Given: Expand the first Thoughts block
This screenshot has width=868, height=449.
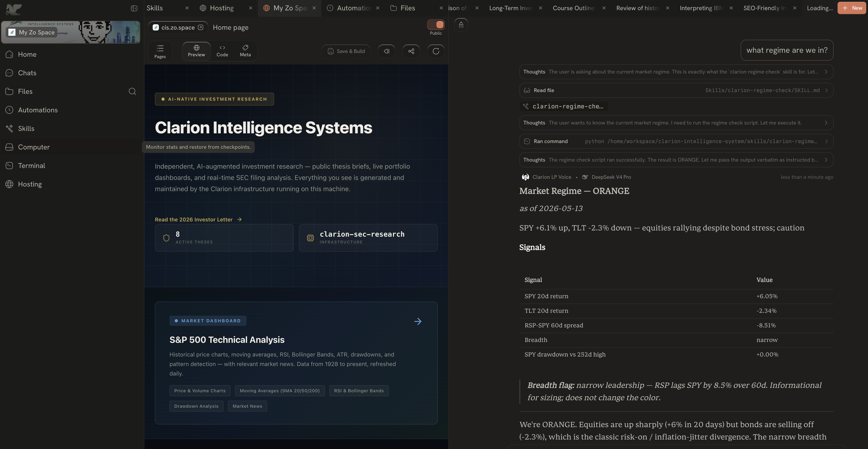Looking at the screenshot, I should coord(676,72).
